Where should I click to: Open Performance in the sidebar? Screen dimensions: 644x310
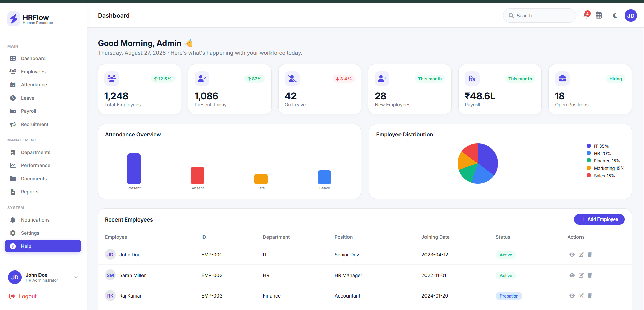pos(43,165)
